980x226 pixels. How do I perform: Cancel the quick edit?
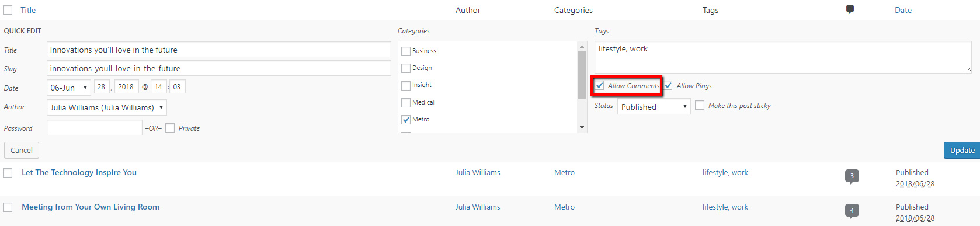(22, 150)
